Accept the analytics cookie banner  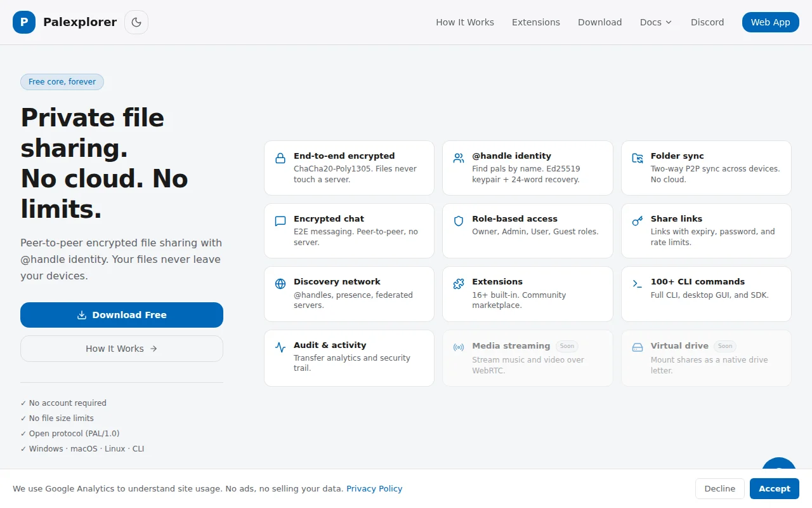pyautogui.click(x=775, y=489)
